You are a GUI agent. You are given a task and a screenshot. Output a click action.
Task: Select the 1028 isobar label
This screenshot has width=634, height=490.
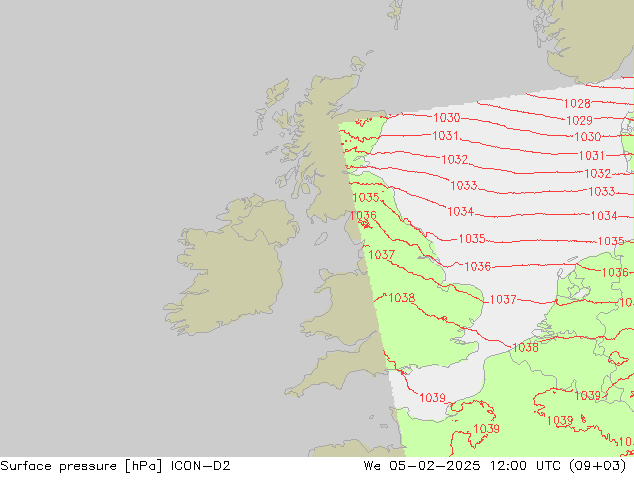click(577, 103)
